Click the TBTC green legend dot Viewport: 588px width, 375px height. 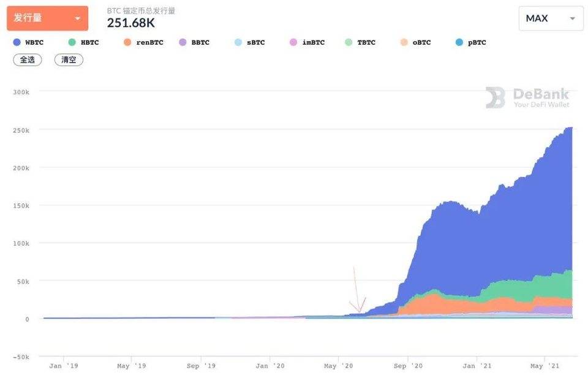[349, 42]
